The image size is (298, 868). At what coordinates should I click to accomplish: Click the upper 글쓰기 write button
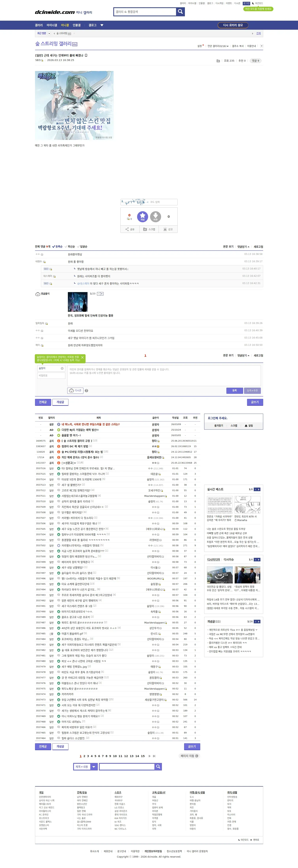255,402
